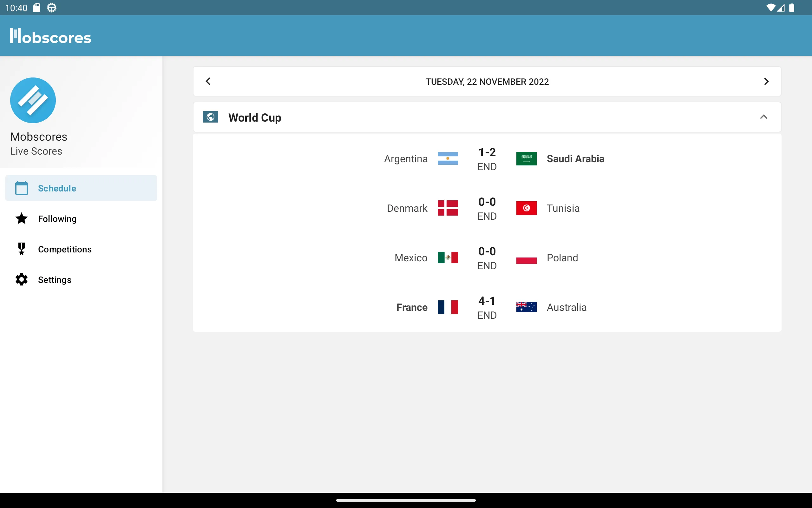Image resolution: width=812 pixels, height=508 pixels.
Task: Select the Argentina team name
Action: pos(406,159)
